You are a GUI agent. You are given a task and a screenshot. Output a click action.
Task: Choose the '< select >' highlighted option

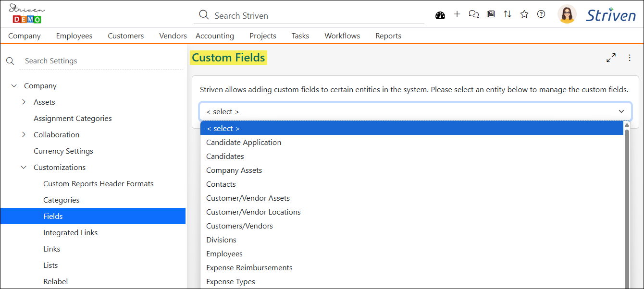coord(412,129)
